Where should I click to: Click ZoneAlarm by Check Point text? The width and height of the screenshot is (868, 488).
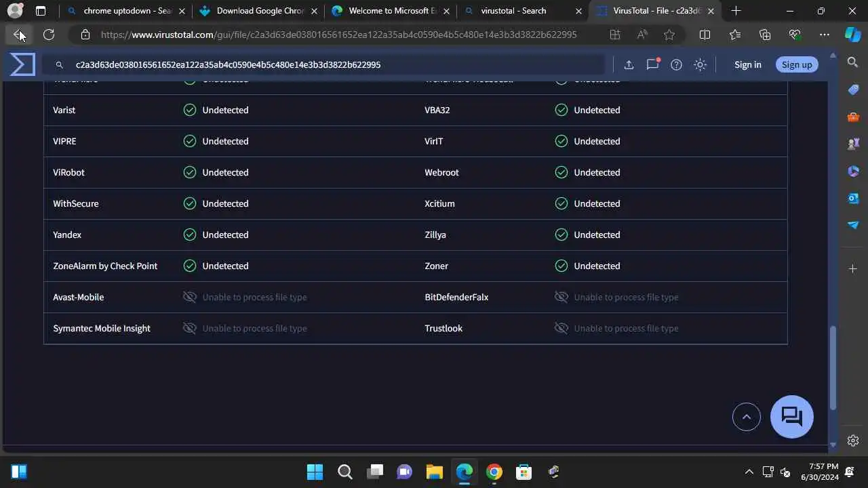pos(105,266)
